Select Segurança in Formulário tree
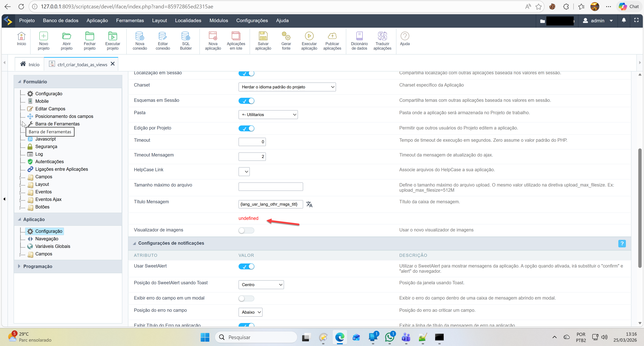 pos(46,146)
